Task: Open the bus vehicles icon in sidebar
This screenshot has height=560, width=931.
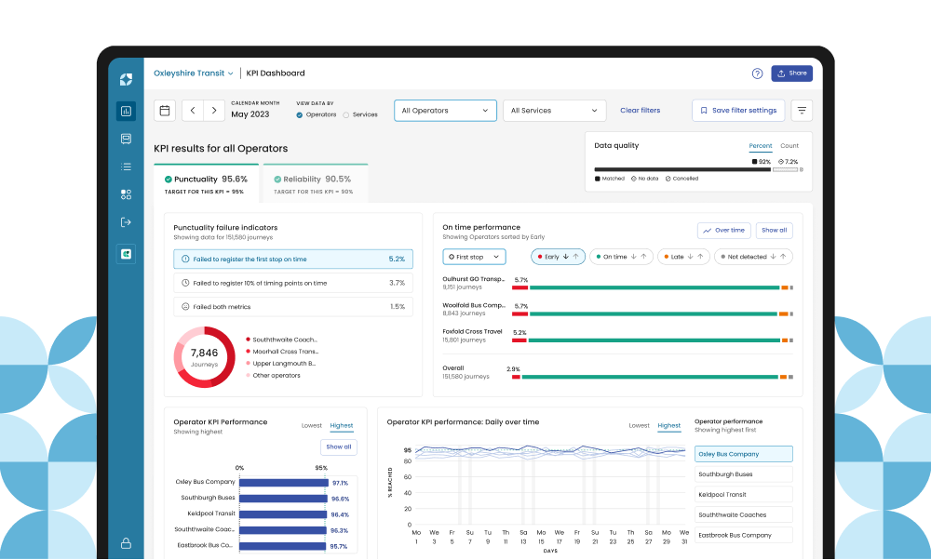Action: point(126,139)
